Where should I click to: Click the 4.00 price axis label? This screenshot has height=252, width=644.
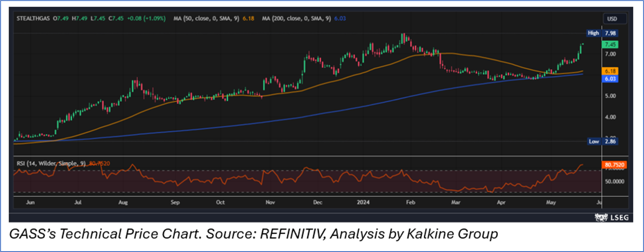[610, 117]
